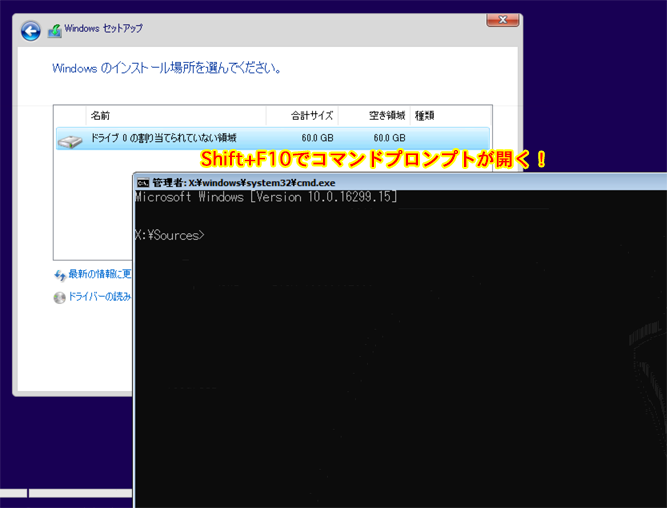Click the blue back arrow button
667x508 pixels.
coord(31,32)
